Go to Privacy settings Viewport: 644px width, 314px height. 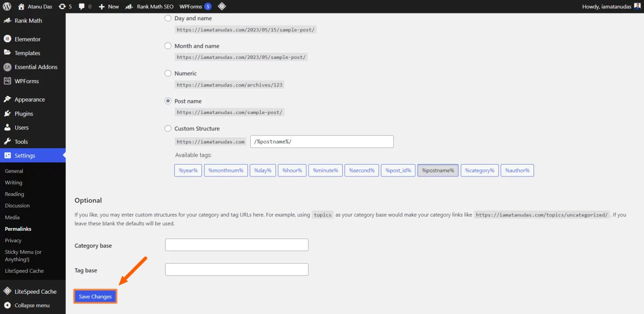click(13, 240)
